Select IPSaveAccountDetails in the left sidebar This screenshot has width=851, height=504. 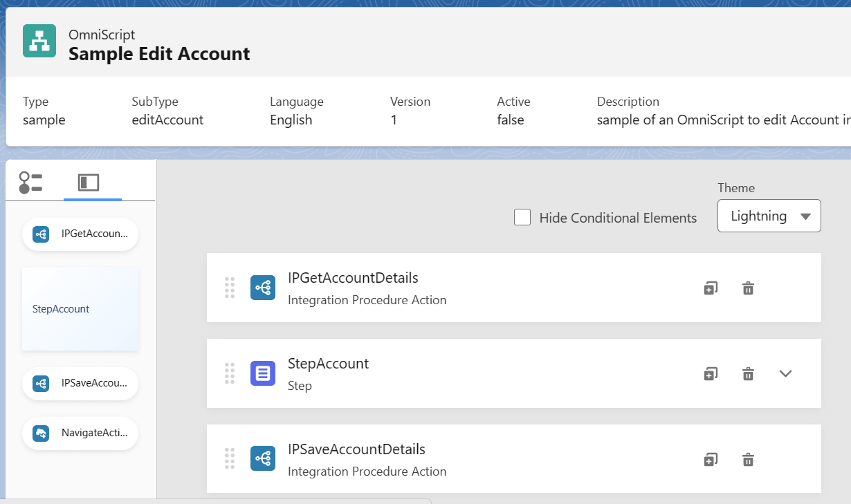[x=80, y=383]
